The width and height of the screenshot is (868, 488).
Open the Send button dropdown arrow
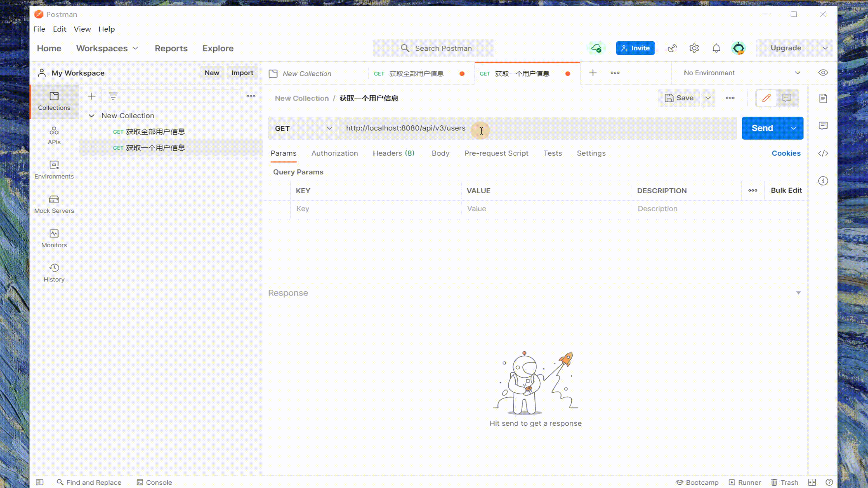tap(794, 128)
